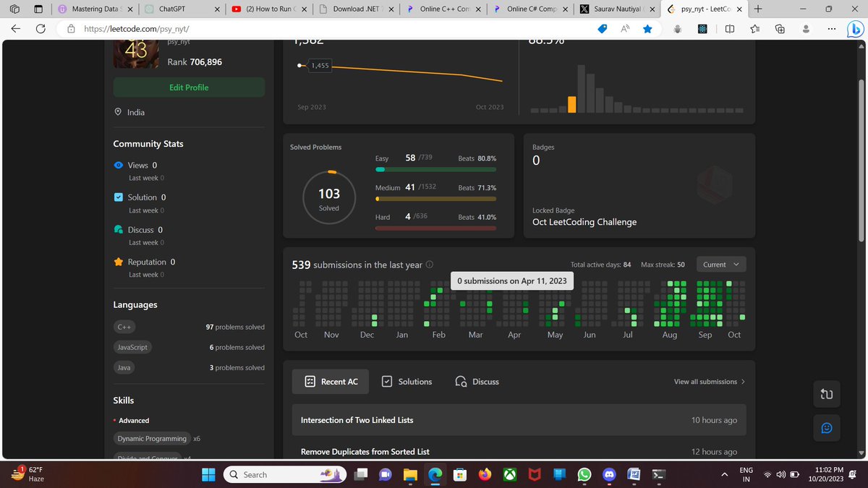Click the orange highlighted bar in rating histogram
This screenshot has width=868, height=488.
572,104
